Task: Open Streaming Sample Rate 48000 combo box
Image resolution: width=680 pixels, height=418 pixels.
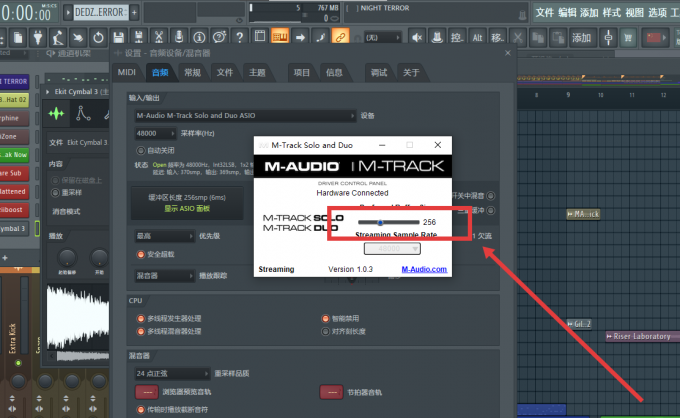Action: point(392,248)
